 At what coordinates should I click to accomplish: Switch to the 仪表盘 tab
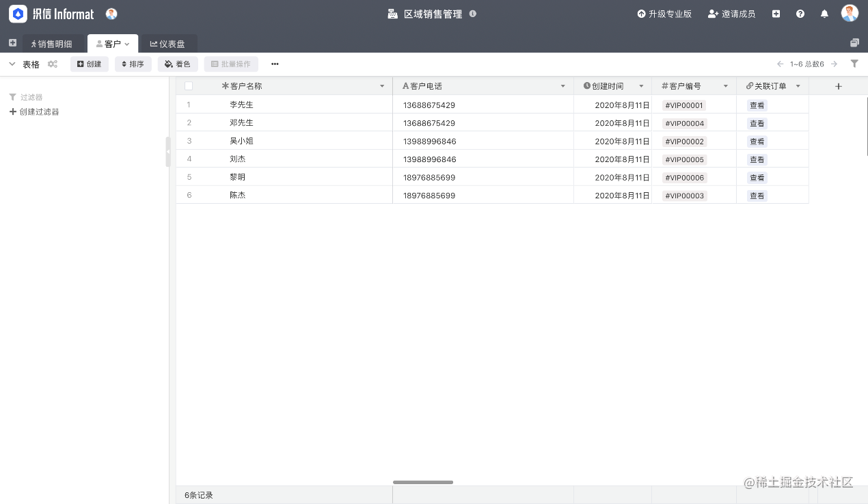coord(168,44)
